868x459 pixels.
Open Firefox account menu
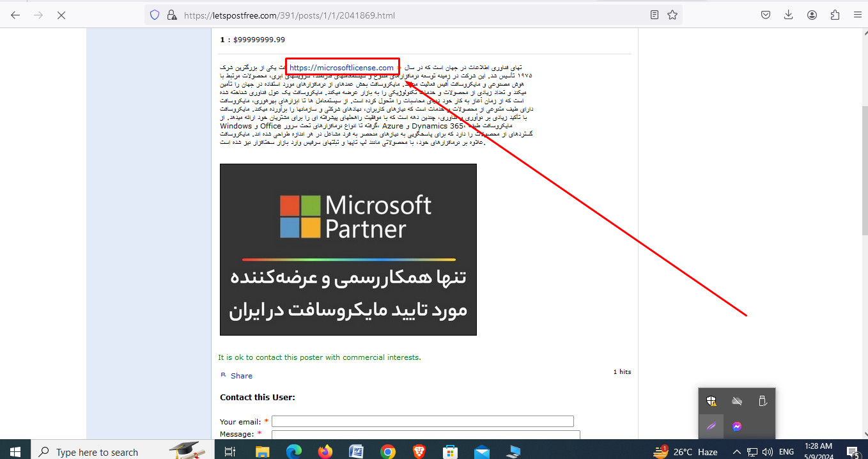[812, 15]
